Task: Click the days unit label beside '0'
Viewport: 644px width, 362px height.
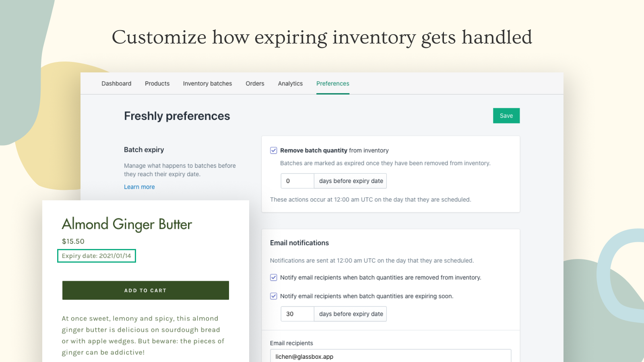Action: pyautogui.click(x=350, y=181)
